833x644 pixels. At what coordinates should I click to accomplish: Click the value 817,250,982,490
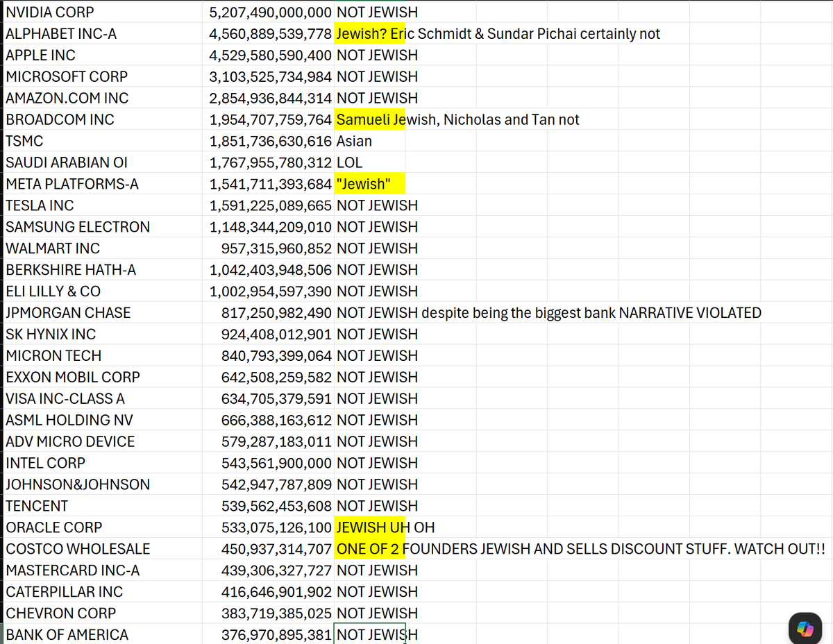pyautogui.click(x=277, y=312)
